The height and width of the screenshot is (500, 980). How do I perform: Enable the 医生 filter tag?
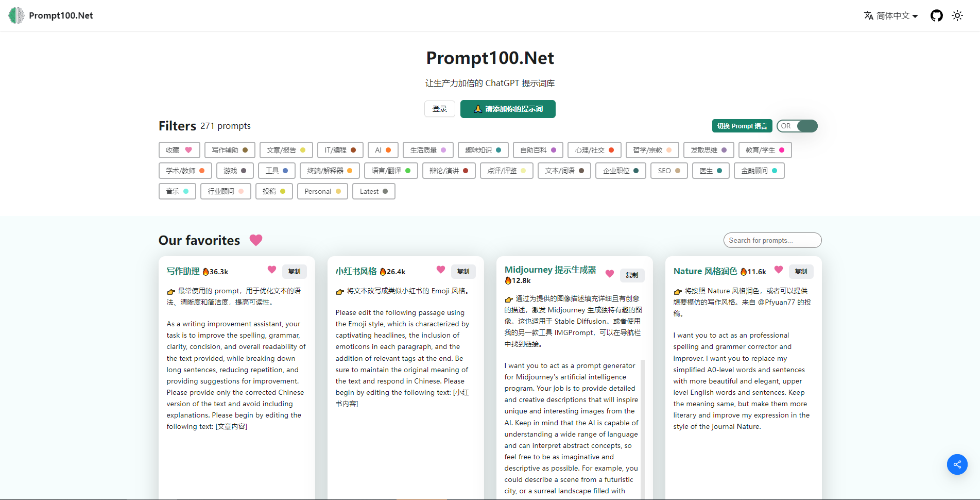[x=711, y=171]
